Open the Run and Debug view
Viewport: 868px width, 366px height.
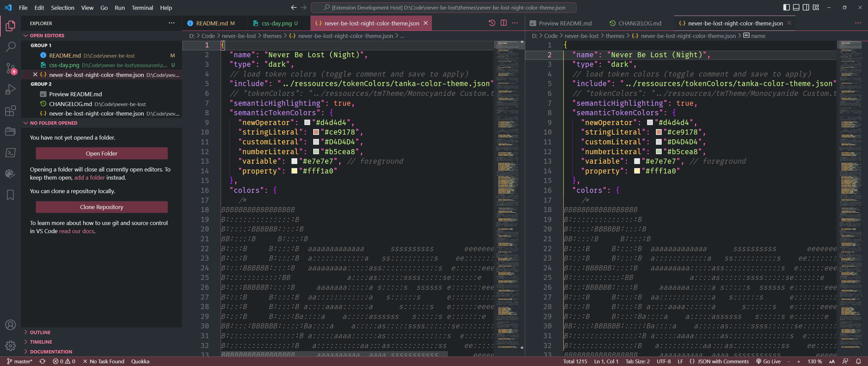[11, 89]
